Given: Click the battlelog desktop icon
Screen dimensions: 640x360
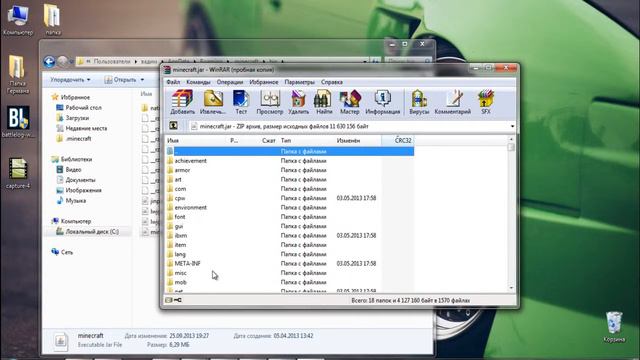Looking at the screenshot, I should (18, 122).
